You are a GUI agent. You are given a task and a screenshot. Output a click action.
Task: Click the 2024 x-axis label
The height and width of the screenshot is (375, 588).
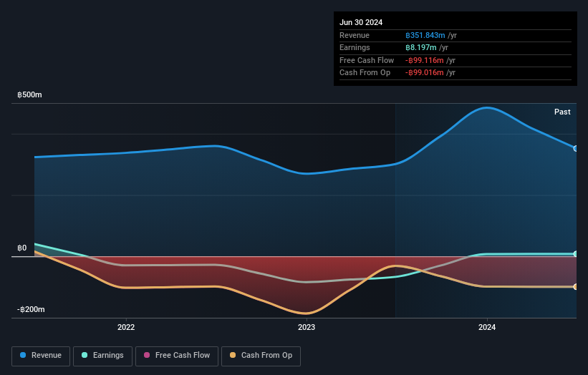click(x=487, y=328)
